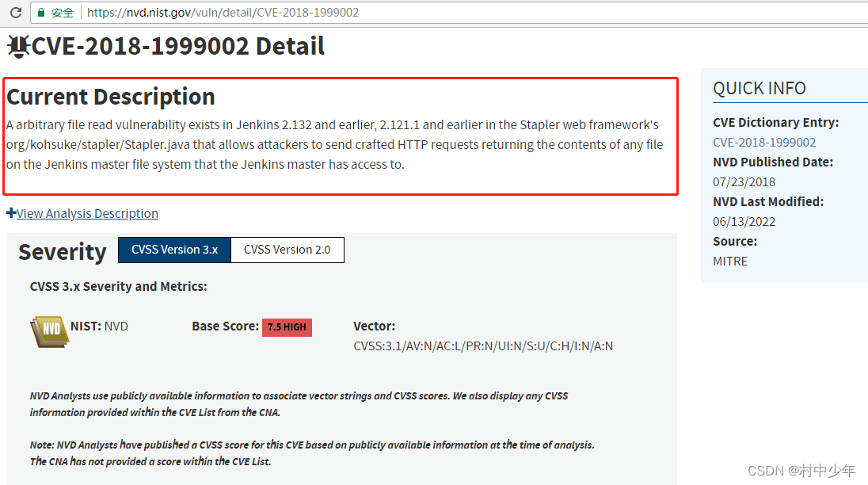
Task: Click the NIST: NVD label
Action: (99, 326)
